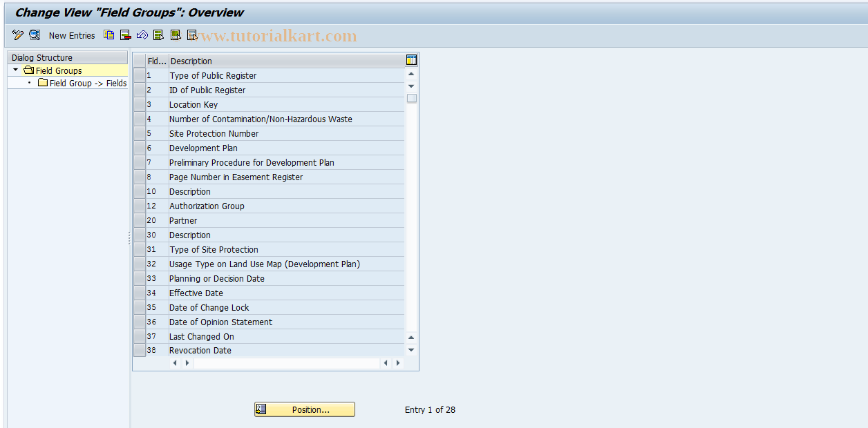The height and width of the screenshot is (428, 868).
Task: Click the left arrow at horizontal scrollbar's right end
Action: click(x=386, y=362)
